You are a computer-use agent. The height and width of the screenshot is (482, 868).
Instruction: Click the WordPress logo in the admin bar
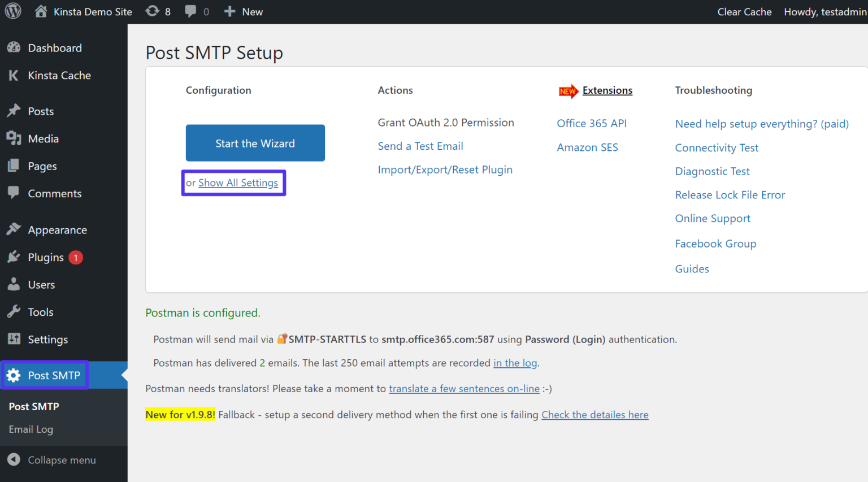click(12, 11)
